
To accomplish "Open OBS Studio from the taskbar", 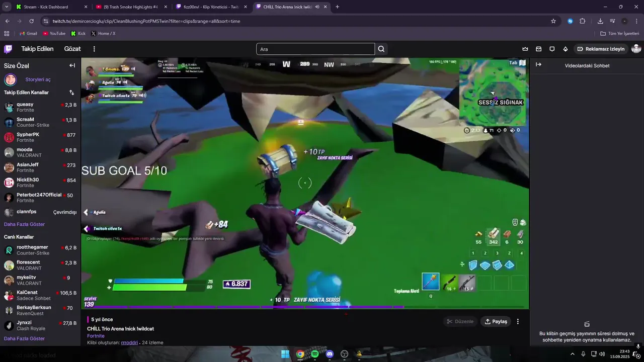I will tap(345, 354).
